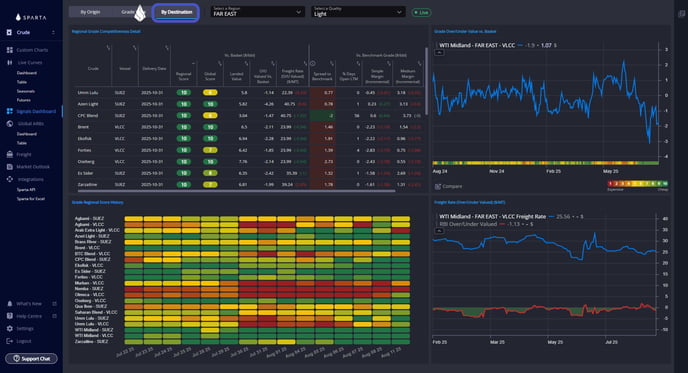
Task: Click the What's New bell icon
Action: click(x=10, y=304)
